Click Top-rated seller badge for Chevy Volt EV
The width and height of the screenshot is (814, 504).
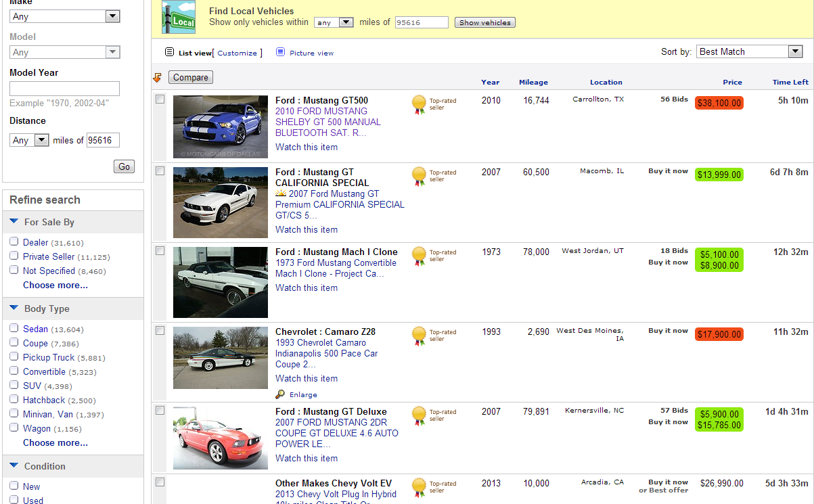pyautogui.click(x=420, y=487)
